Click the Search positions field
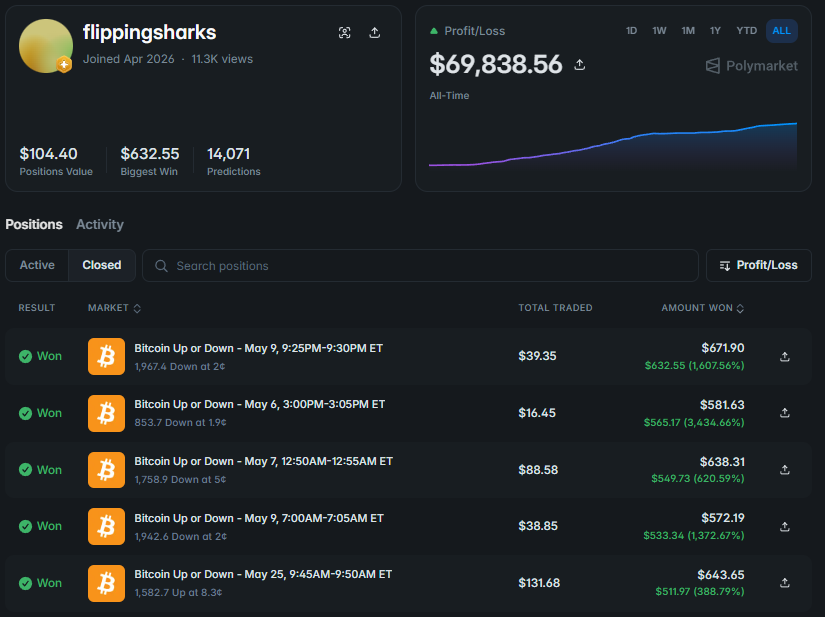Screen dimensions: 825x617 (x=420, y=266)
